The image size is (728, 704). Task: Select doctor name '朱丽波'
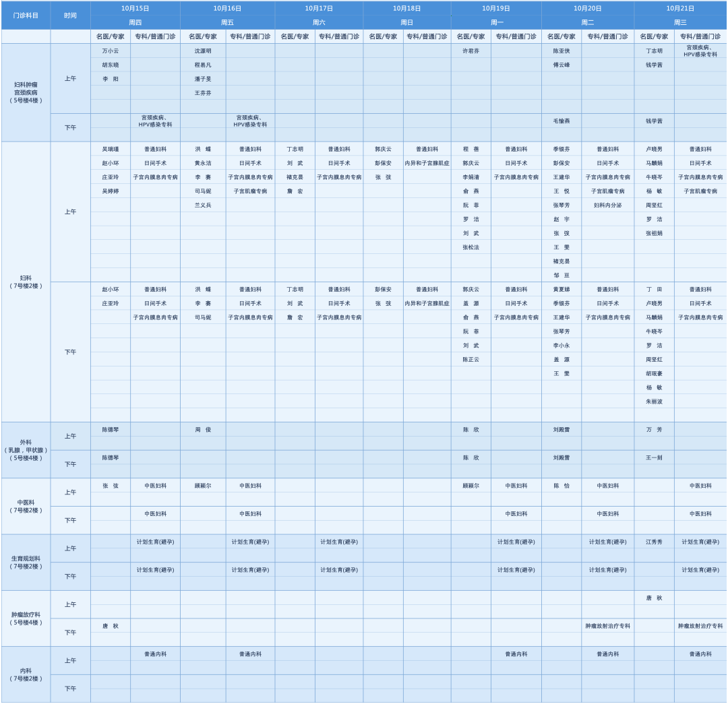[654, 402]
